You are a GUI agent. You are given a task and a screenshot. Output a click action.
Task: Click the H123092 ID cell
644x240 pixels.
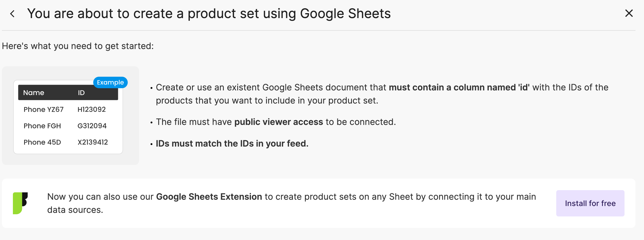(92, 109)
